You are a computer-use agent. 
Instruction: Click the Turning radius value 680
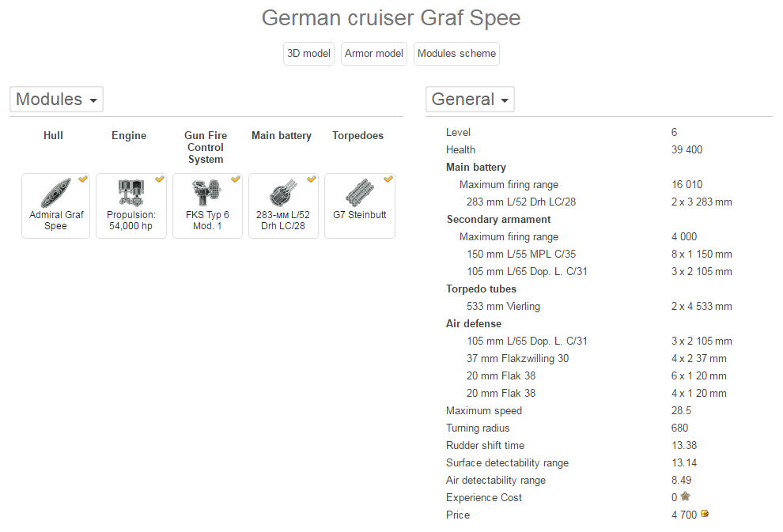679,428
